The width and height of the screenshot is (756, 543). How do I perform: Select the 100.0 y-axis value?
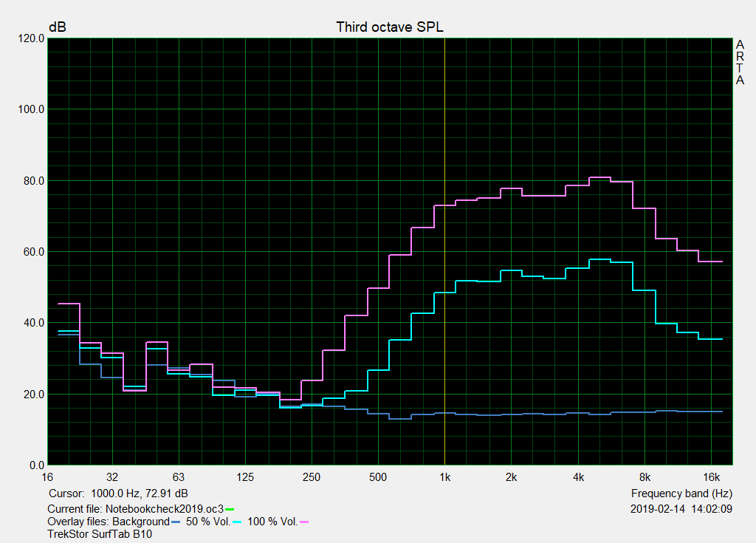pyautogui.click(x=31, y=109)
